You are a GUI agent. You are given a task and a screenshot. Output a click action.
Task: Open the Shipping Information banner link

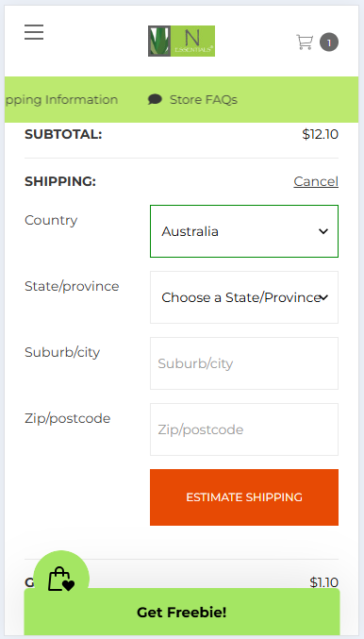(x=61, y=99)
